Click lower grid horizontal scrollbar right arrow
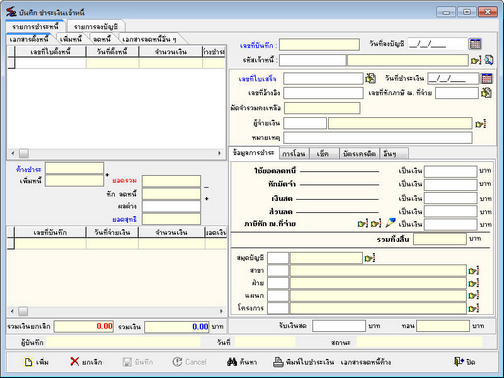 (221, 311)
